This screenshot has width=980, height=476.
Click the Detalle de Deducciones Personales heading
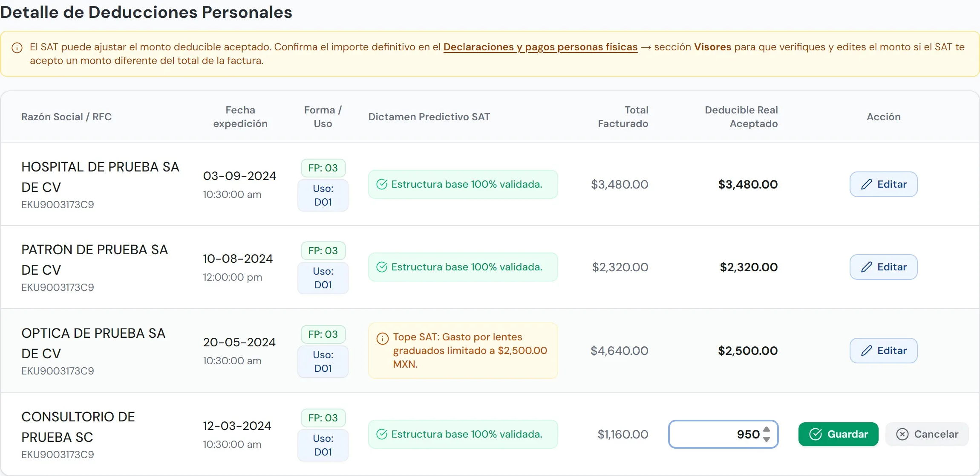coord(146,12)
